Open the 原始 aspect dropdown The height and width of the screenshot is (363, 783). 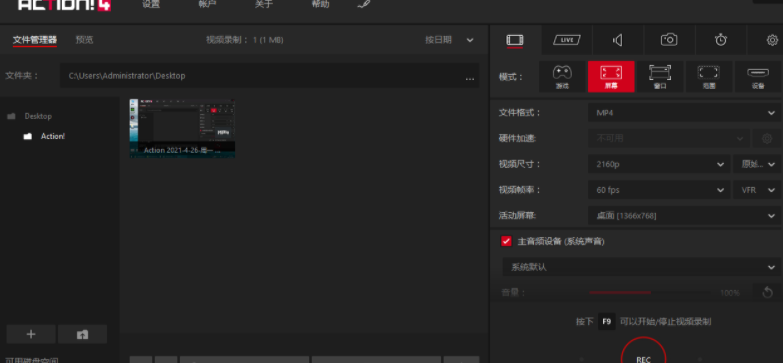(x=757, y=164)
